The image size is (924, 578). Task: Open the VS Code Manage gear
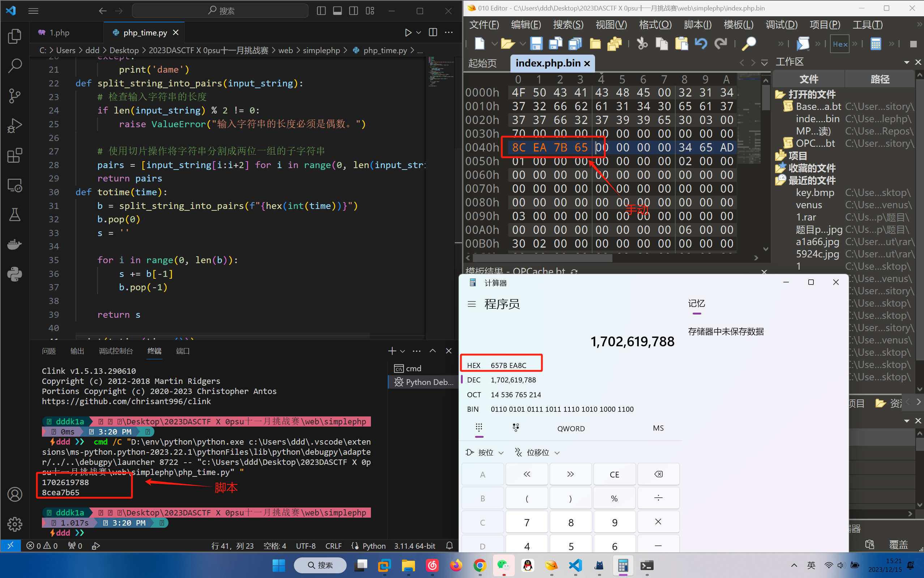tap(14, 524)
